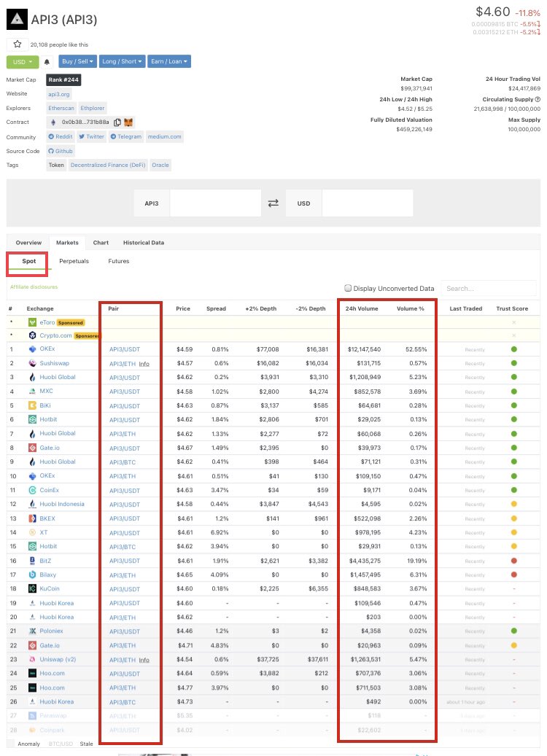Click the swap arrows converter icon
This screenshot has width=547, height=756.
[x=273, y=203]
